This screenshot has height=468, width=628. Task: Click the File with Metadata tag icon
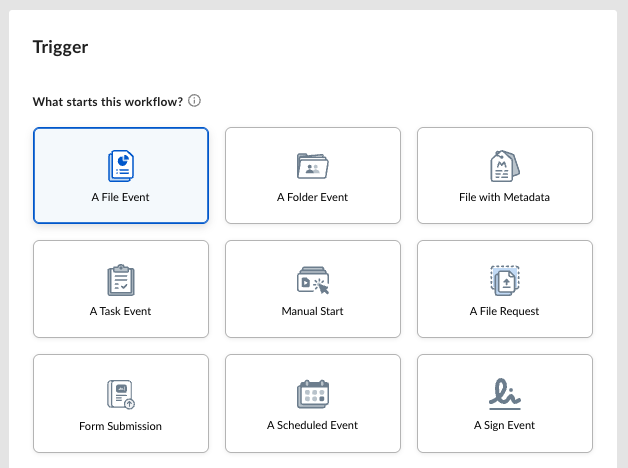click(504, 165)
